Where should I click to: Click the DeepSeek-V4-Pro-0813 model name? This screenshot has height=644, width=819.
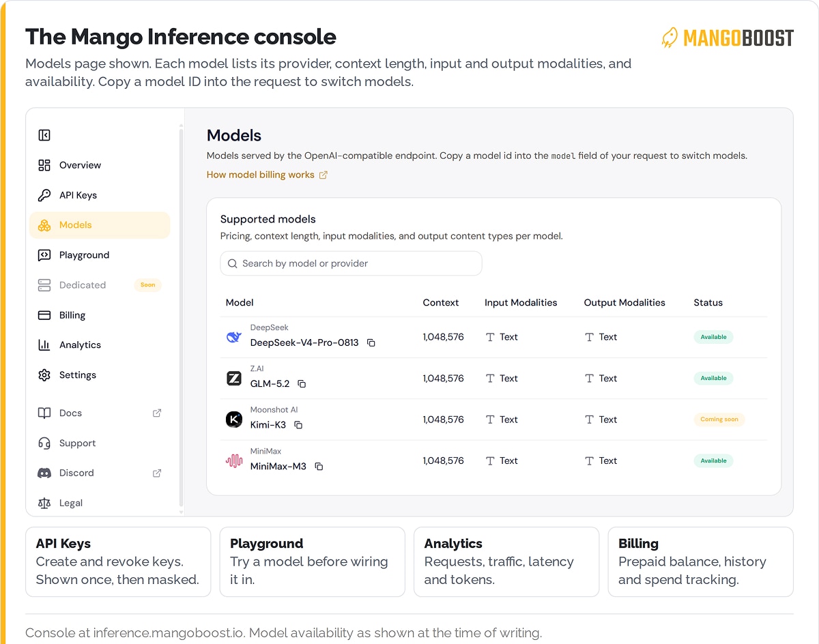[304, 342]
